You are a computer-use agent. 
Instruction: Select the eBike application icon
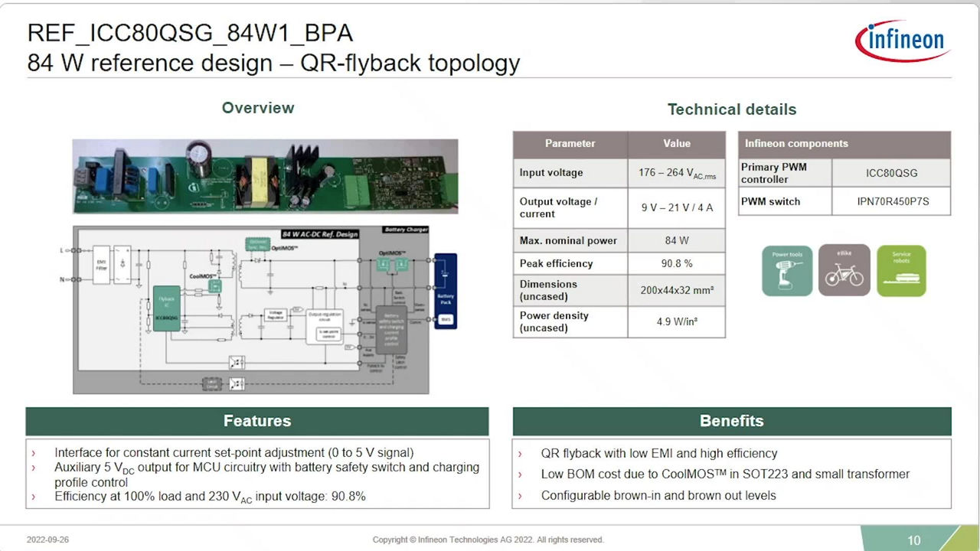point(844,270)
